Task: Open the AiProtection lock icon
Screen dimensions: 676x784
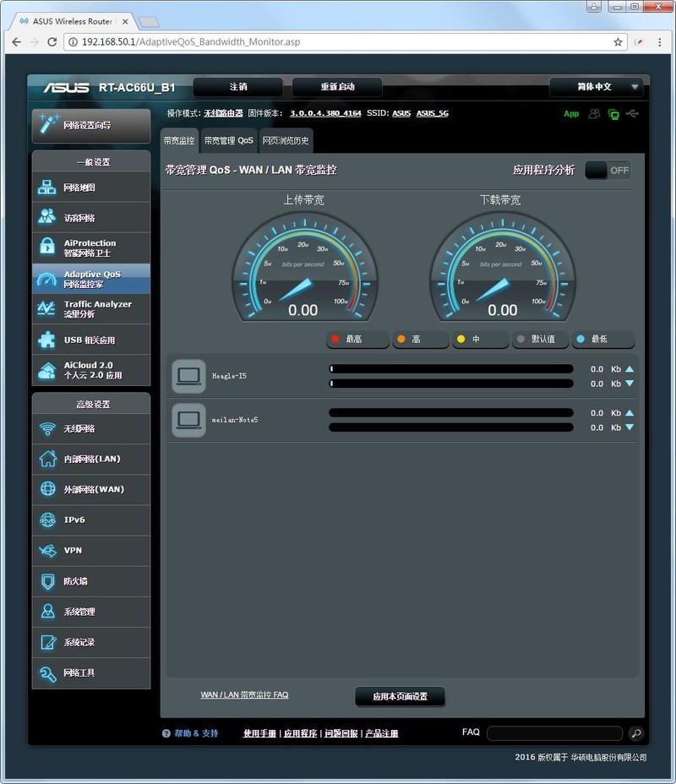Action: click(x=47, y=246)
